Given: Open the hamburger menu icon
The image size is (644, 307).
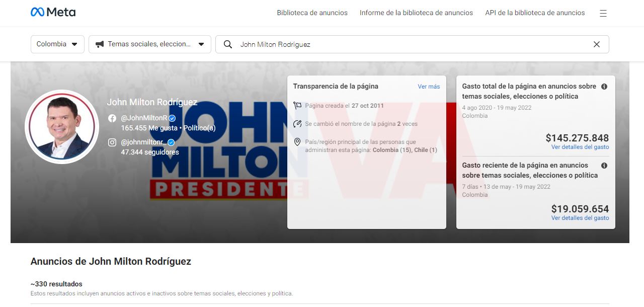Looking at the screenshot, I should 603,13.
